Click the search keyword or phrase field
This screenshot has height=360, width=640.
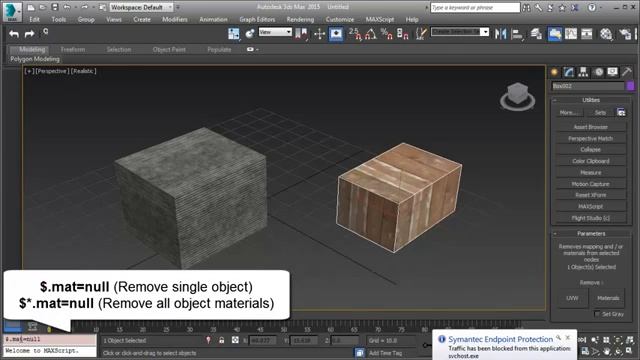pos(475,7)
